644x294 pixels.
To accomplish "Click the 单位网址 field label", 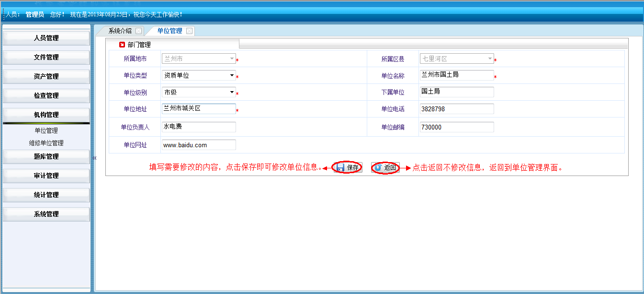I will pos(135,145).
